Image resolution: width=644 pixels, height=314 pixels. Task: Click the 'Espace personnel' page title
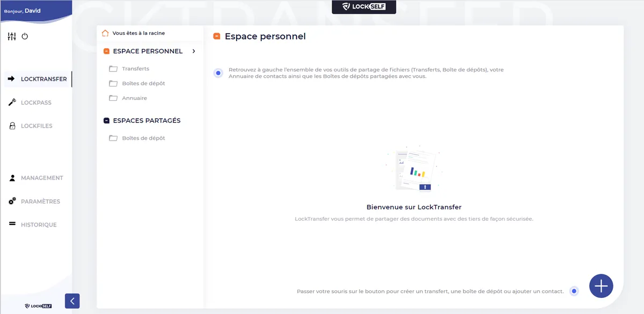[265, 36]
